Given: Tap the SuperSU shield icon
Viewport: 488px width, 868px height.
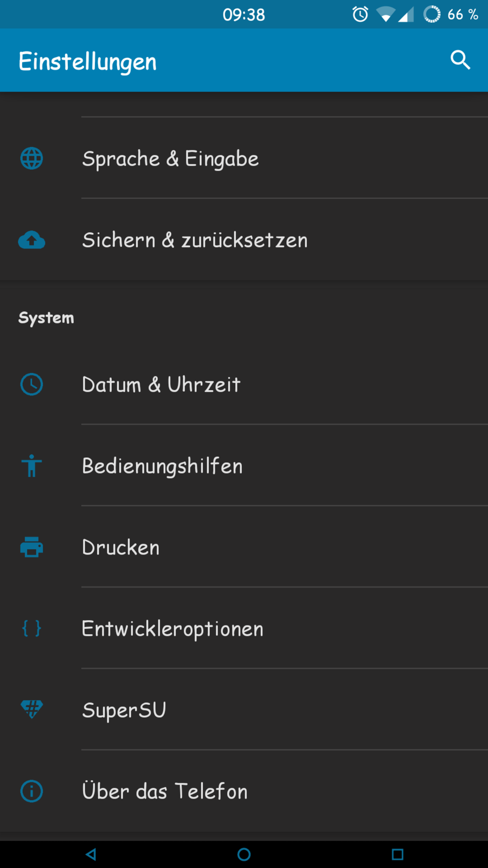Looking at the screenshot, I should pos(31,709).
